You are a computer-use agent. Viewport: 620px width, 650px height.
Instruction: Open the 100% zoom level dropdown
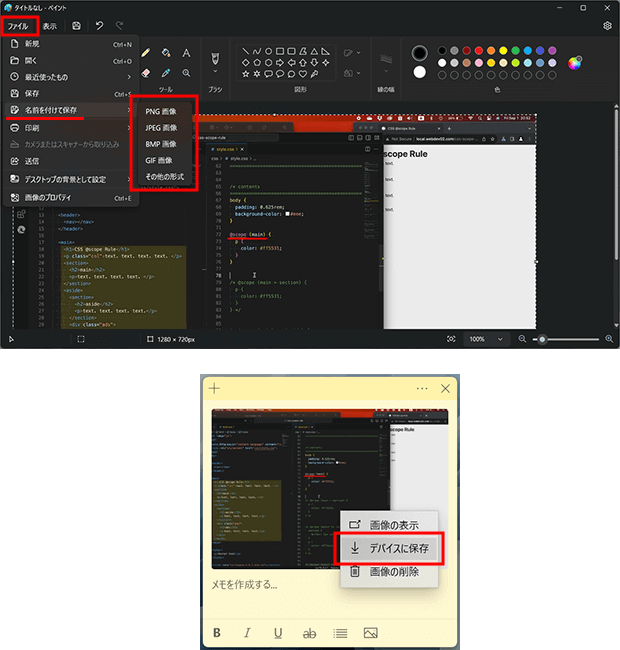point(486,339)
